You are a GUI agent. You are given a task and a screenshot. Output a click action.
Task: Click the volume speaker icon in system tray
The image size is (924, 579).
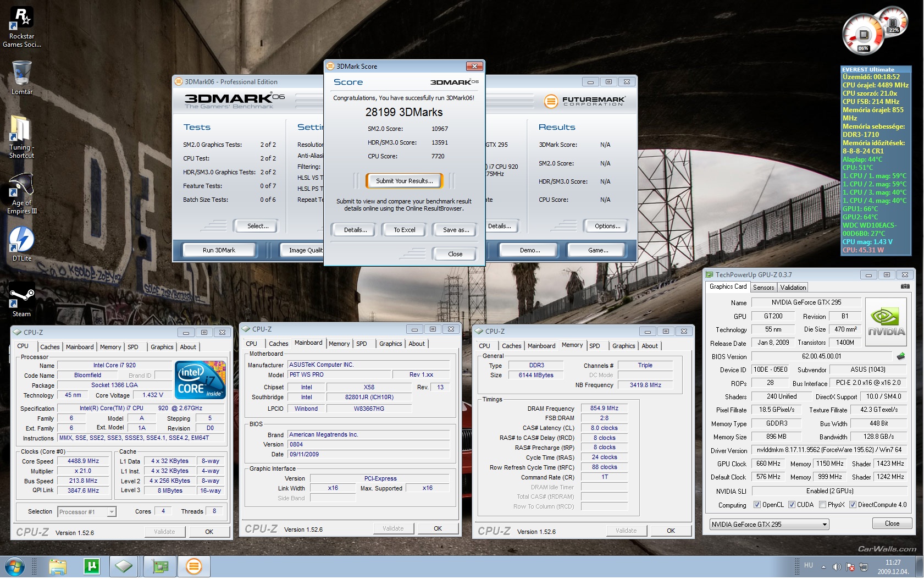pos(837,567)
